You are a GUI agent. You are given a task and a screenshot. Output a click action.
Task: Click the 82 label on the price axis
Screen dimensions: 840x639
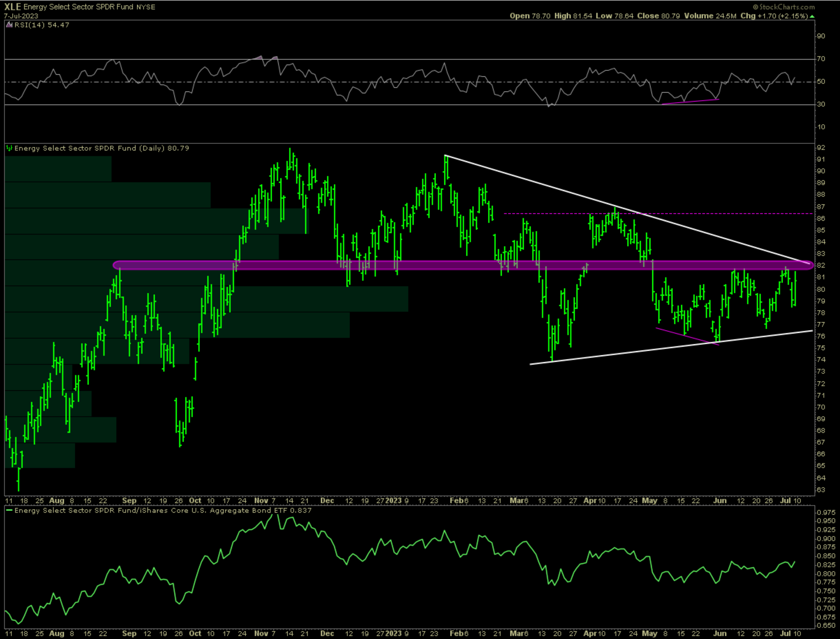pos(821,265)
